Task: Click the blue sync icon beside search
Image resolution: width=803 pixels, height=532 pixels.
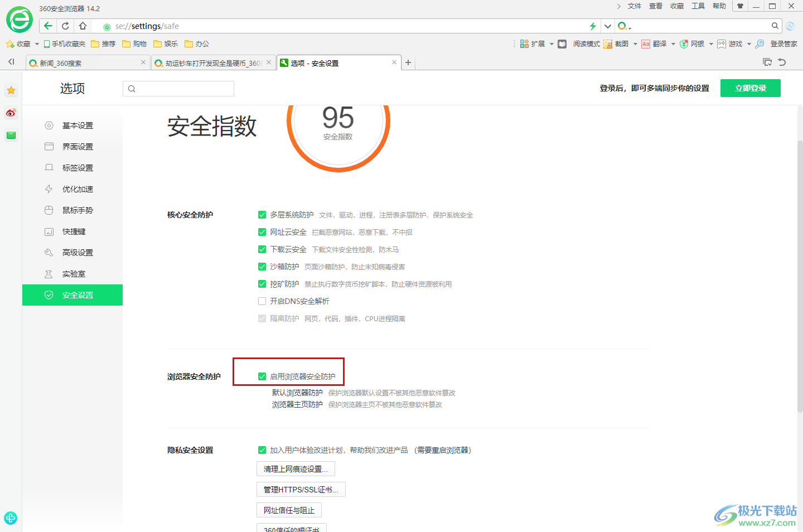Action: tap(790, 26)
